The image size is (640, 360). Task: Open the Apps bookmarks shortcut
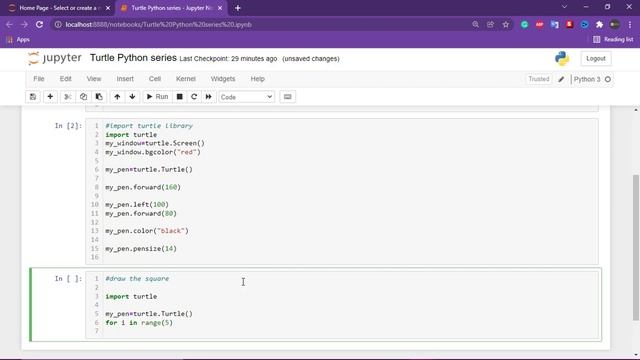click(18, 40)
